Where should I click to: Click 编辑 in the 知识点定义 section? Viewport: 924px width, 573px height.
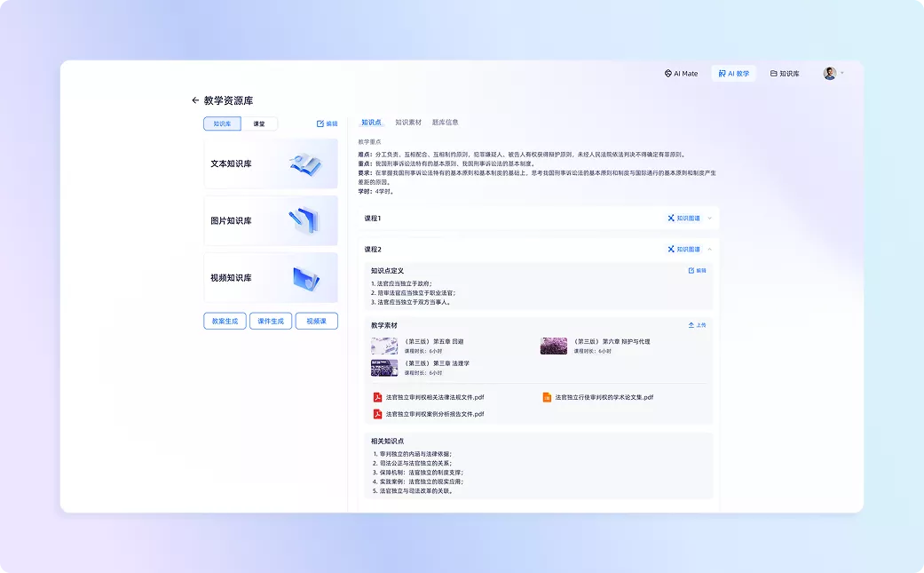697,271
